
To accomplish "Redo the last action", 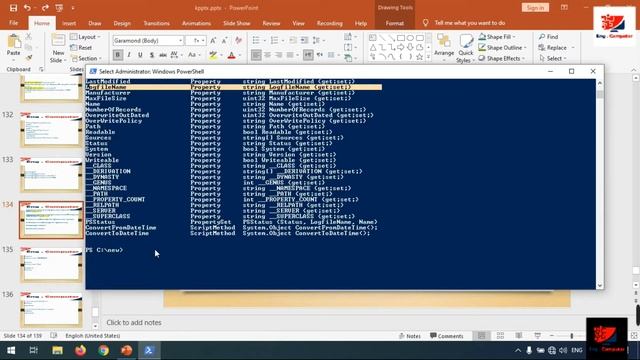I will (45, 8).
